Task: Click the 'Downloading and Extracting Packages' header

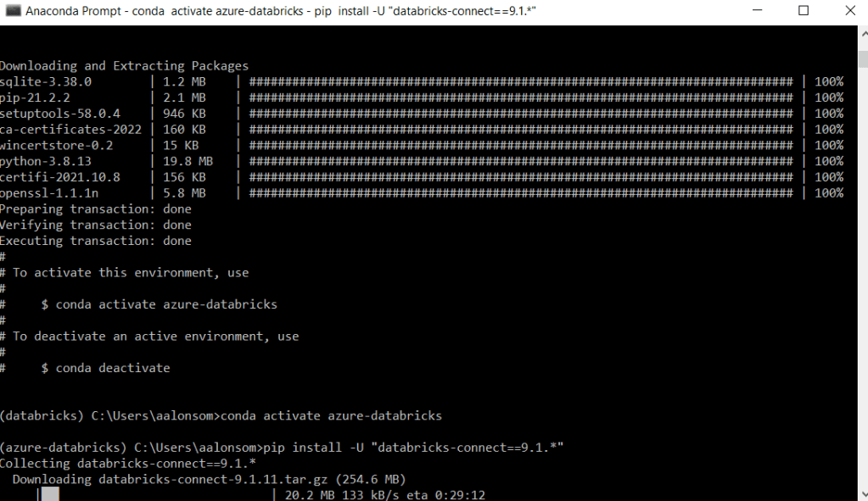Action: tap(124, 66)
